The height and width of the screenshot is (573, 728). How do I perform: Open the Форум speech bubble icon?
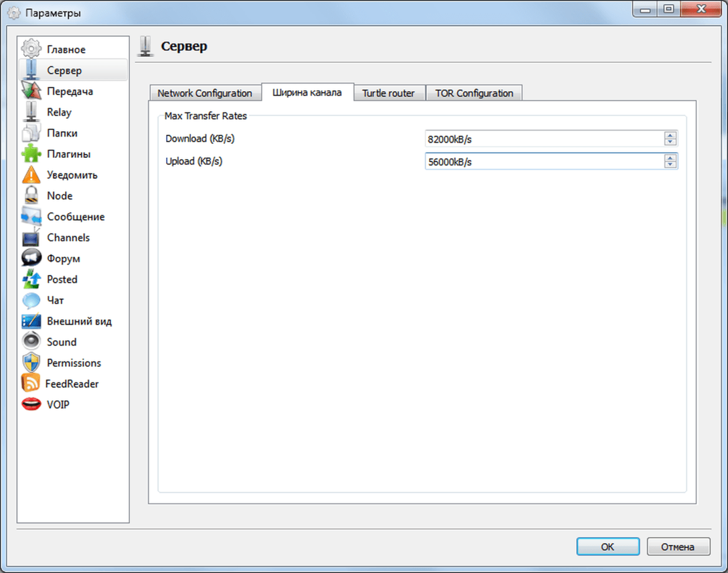coord(31,258)
